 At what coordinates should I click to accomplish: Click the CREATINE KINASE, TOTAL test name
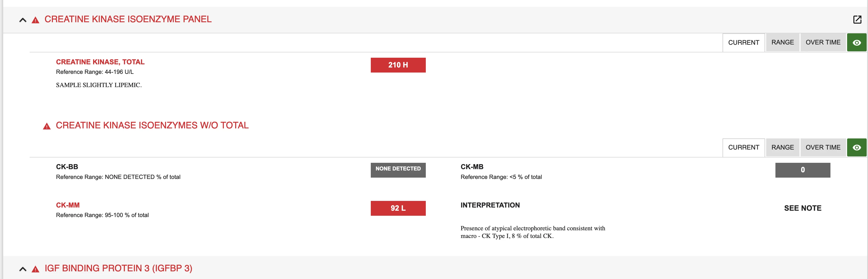click(x=100, y=62)
